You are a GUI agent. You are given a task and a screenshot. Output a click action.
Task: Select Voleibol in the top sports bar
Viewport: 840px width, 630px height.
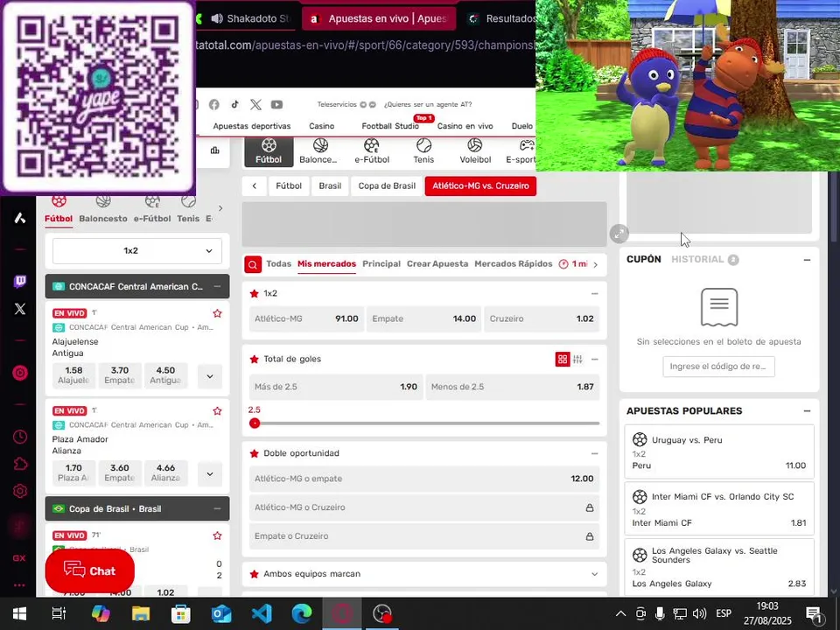[x=475, y=151]
